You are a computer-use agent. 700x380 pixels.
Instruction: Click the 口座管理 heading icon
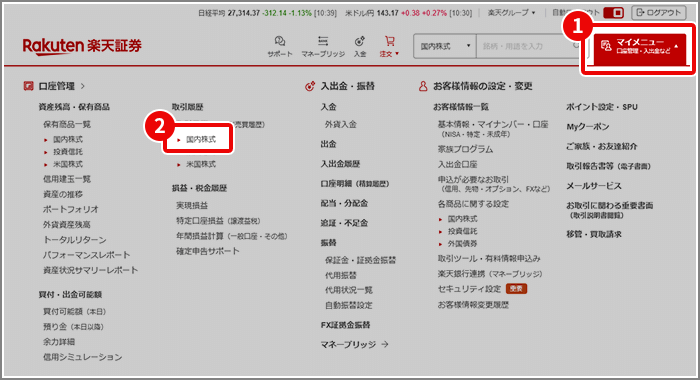click(x=28, y=86)
